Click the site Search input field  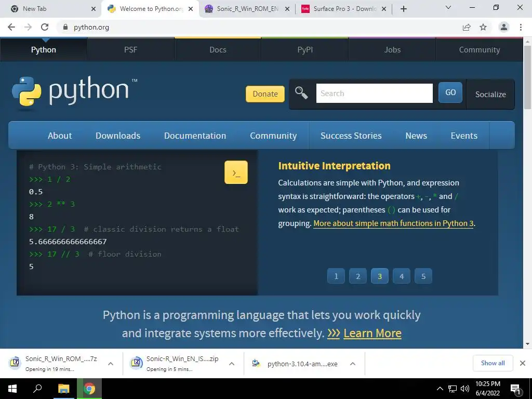374,93
